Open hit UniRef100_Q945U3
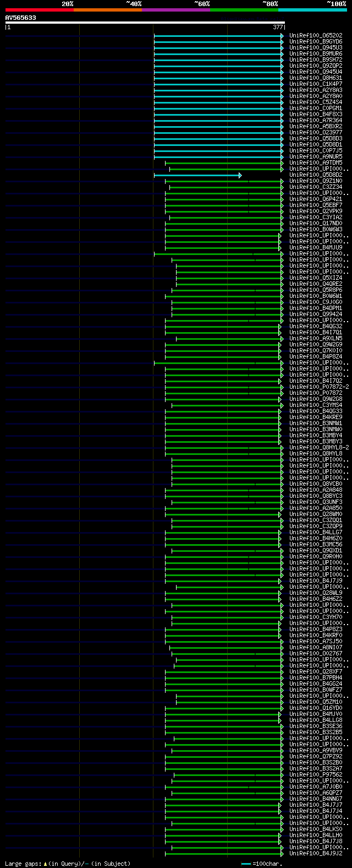 316,48
